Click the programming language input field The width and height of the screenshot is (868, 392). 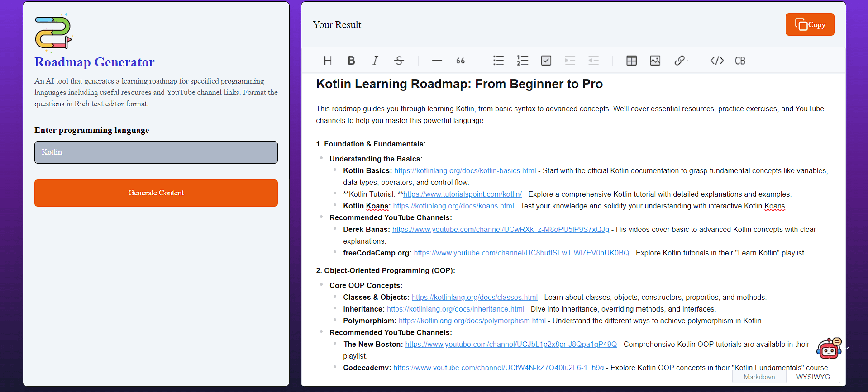click(156, 152)
